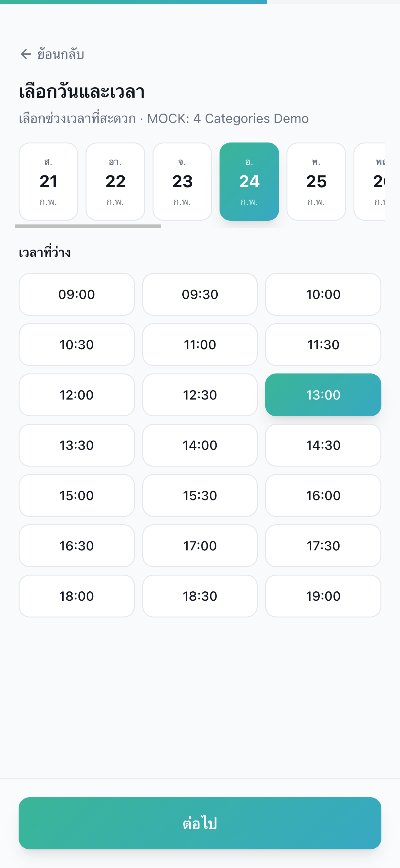Click the ย้อนกลับ back link
Image resolution: width=400 pixels, height=868 pixels.
[60, 54]
